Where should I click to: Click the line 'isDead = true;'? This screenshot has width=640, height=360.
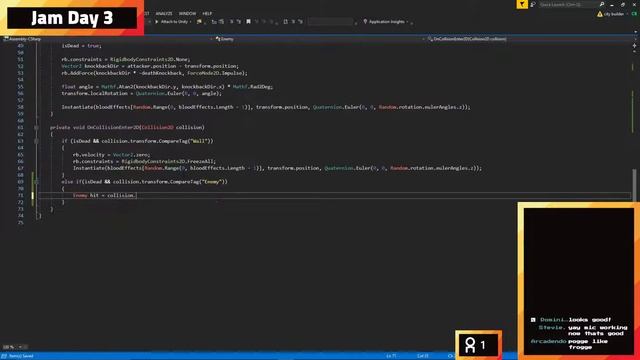coord(82,46)
